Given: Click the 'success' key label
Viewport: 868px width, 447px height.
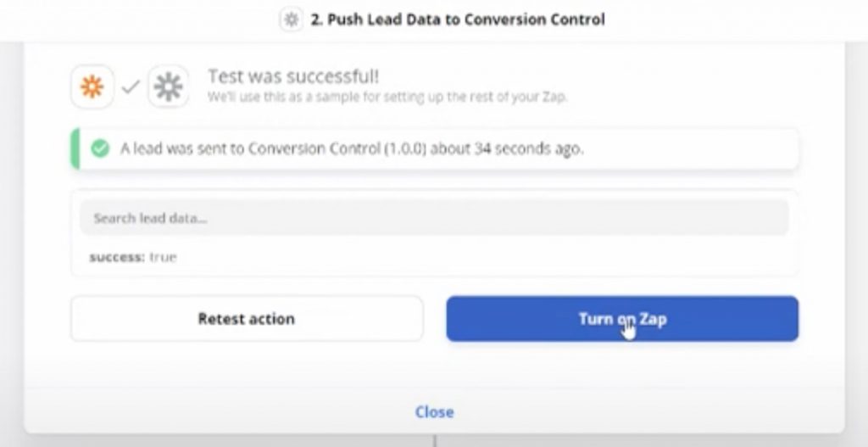Looking at the screenshot, I should point(116,257).
